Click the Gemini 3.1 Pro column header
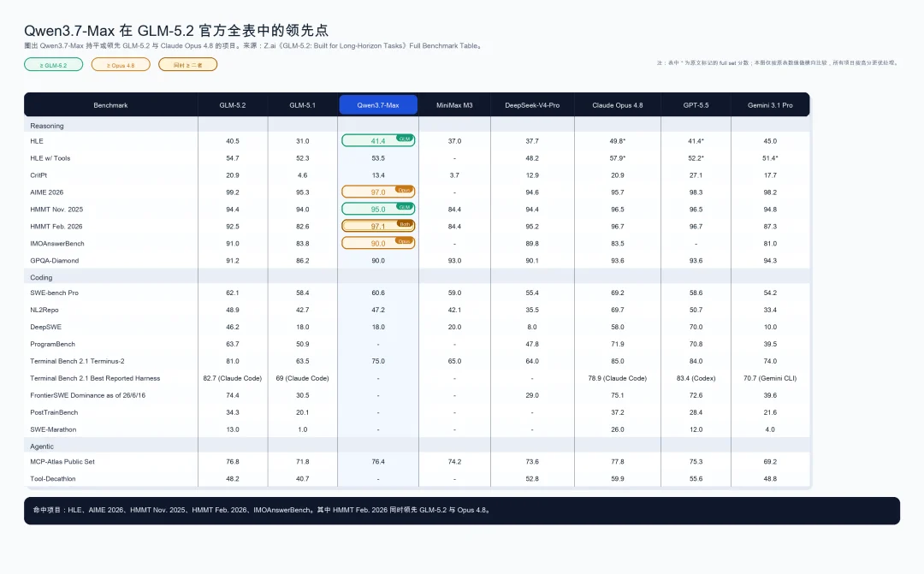The height and width of the screenshot is (574, 924). [770, 105]
